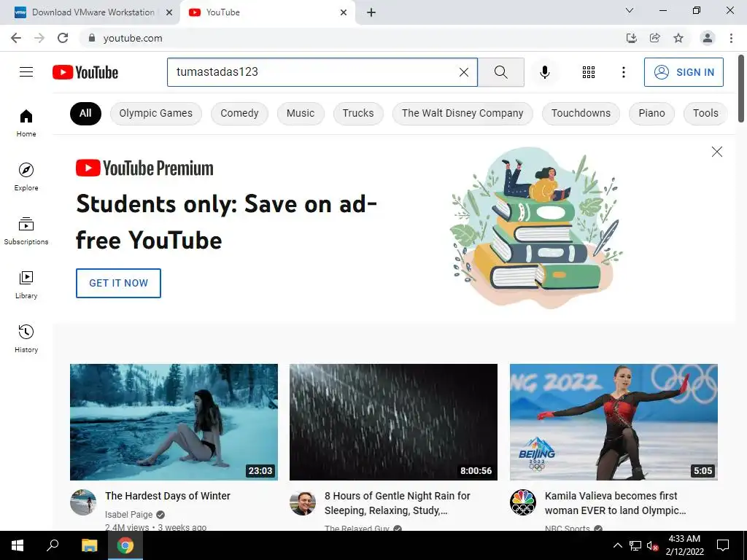Filter by Comedy chip

coord(239,113)
